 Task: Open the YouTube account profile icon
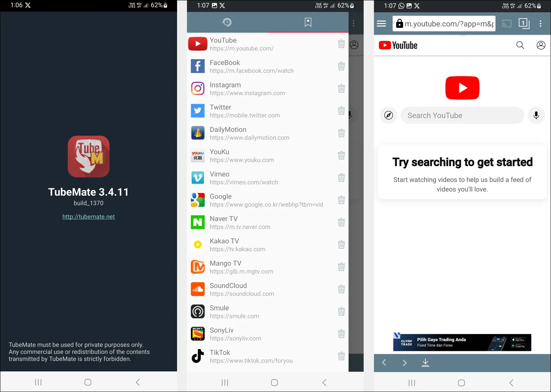(x=541, y=45)
